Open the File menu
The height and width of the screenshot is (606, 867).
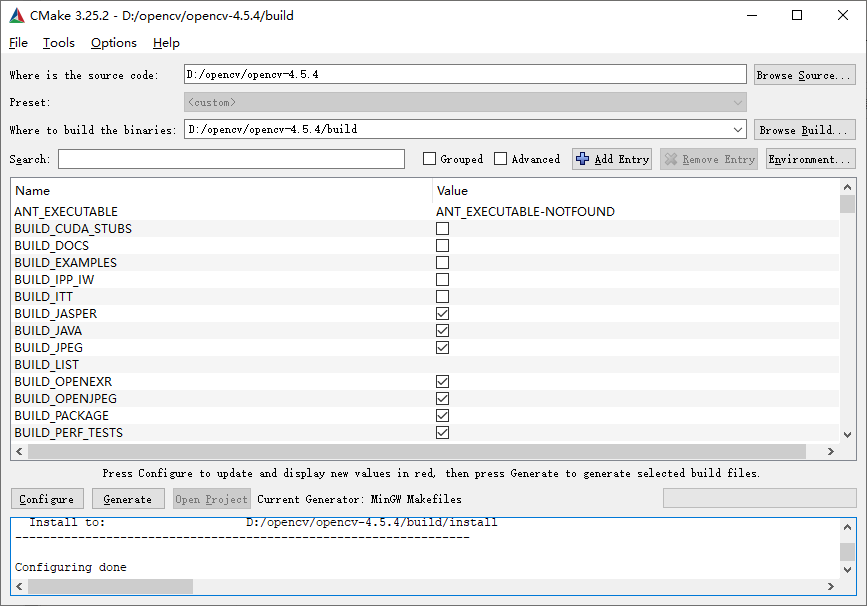18,43
